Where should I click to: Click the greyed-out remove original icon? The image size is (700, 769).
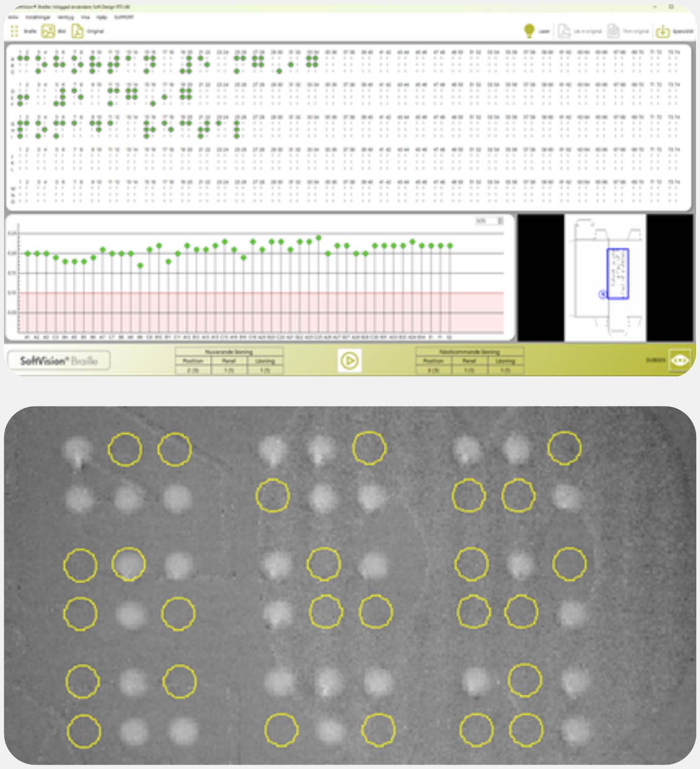click(x=613, y=31)
